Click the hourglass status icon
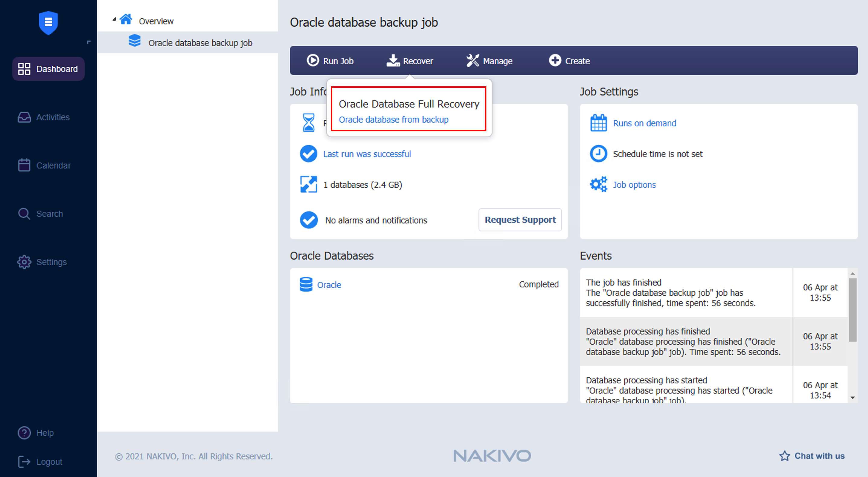The image size is (868, 477). point(308,123)
